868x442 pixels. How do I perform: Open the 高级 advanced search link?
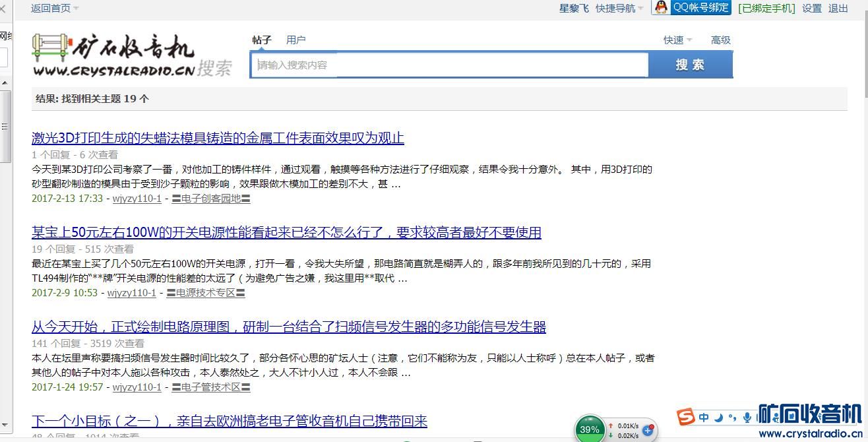721,40
